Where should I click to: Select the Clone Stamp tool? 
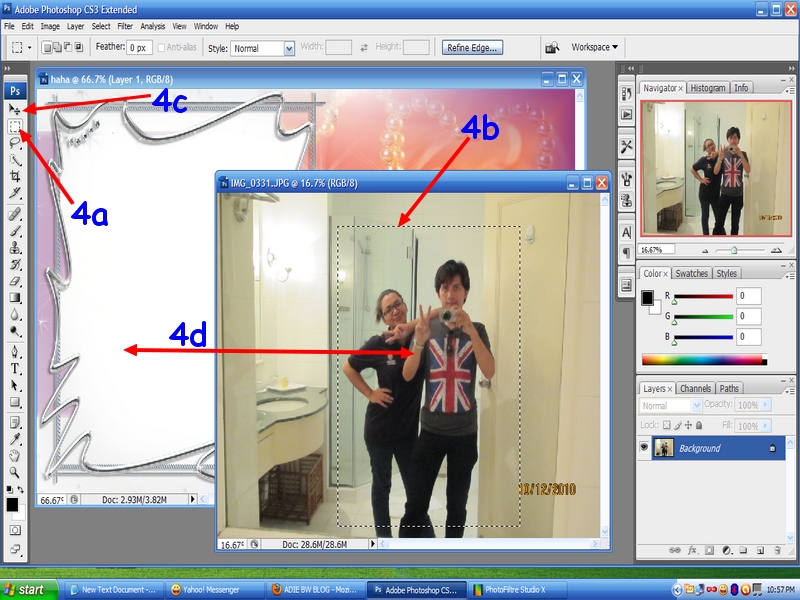pos(15,248)
